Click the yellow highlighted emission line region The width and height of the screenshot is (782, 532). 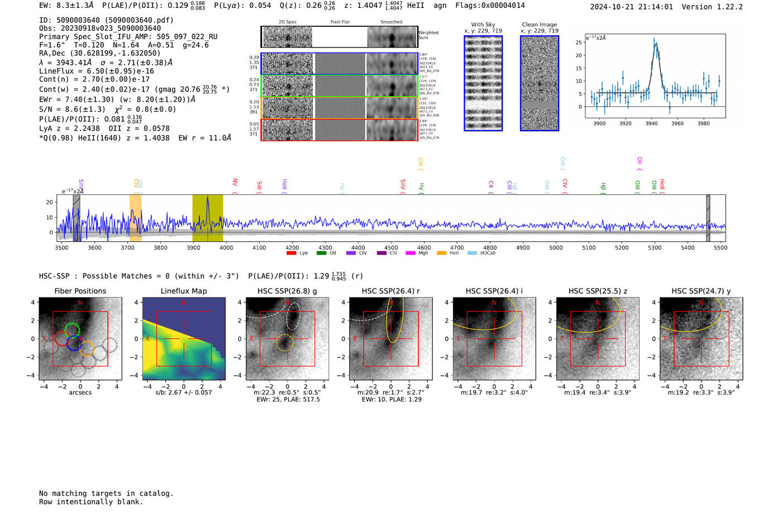point(208,218)
